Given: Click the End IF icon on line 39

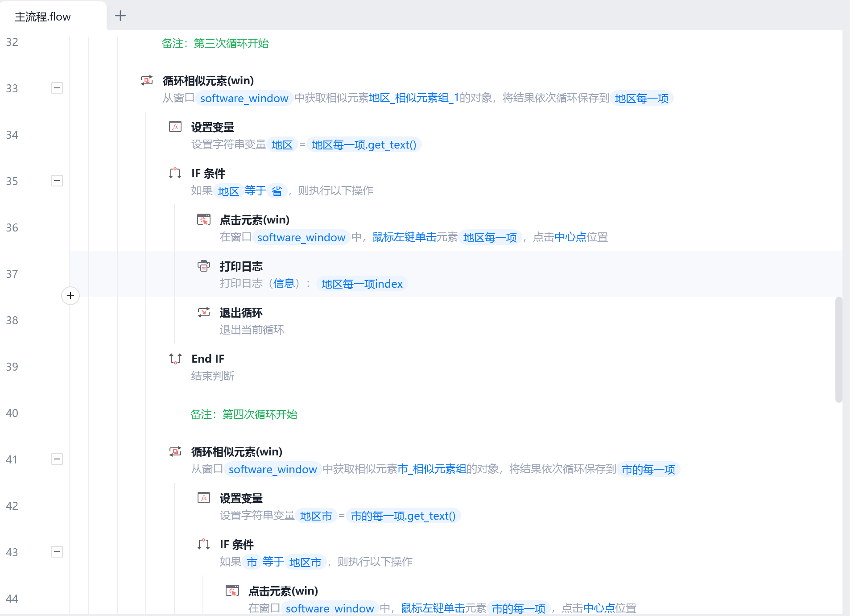Looking at the screenshot, I should [175, 359].
